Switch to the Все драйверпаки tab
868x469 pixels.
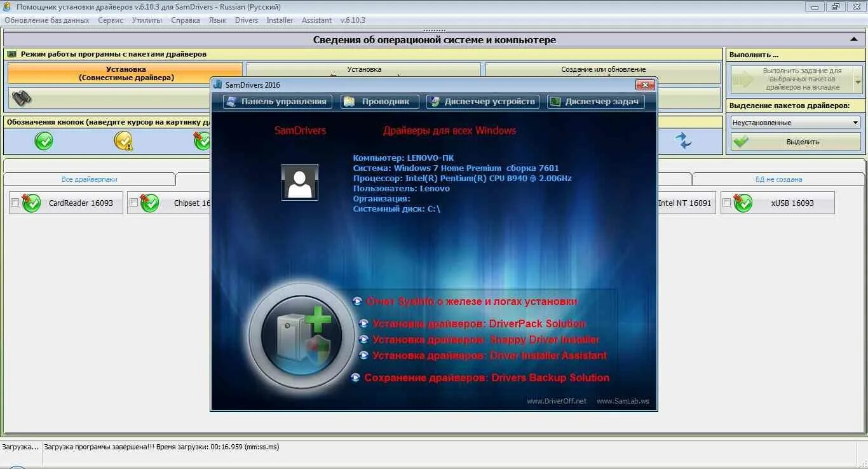point(90,179)
